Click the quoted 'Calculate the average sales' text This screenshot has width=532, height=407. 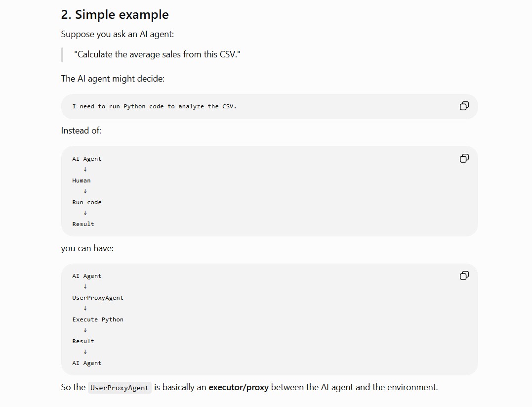[157, 54]
